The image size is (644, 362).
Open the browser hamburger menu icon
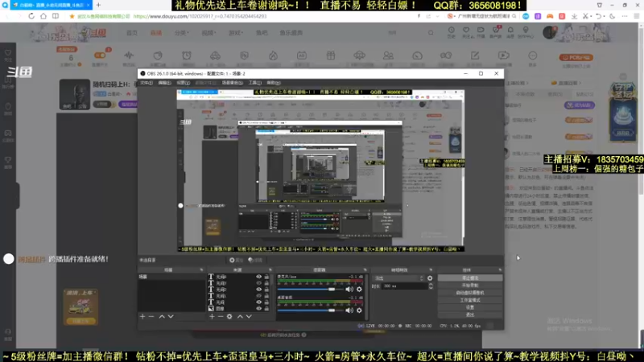(637, 16)
